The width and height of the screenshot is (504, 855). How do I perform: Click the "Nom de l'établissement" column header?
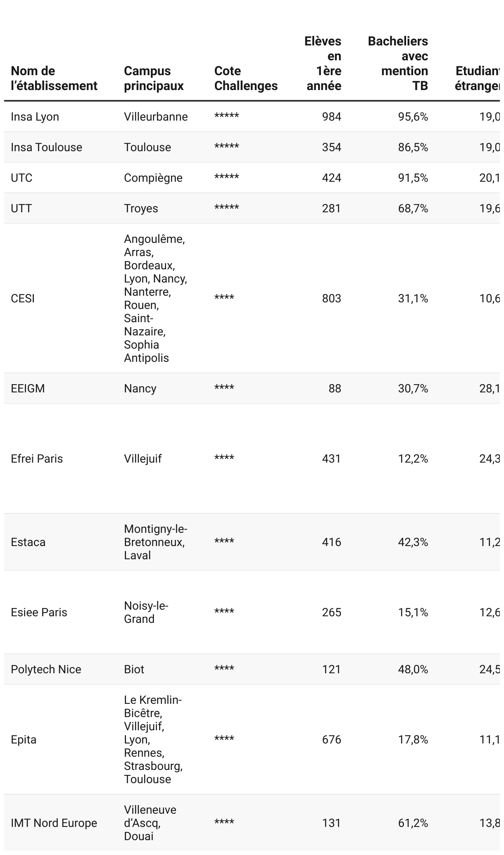(54, 78)
